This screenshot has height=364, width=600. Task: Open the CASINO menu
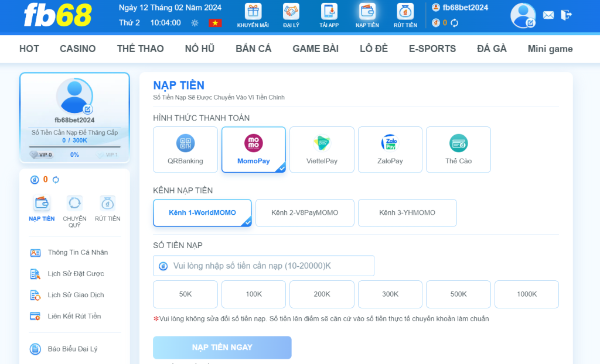point(77,49)
